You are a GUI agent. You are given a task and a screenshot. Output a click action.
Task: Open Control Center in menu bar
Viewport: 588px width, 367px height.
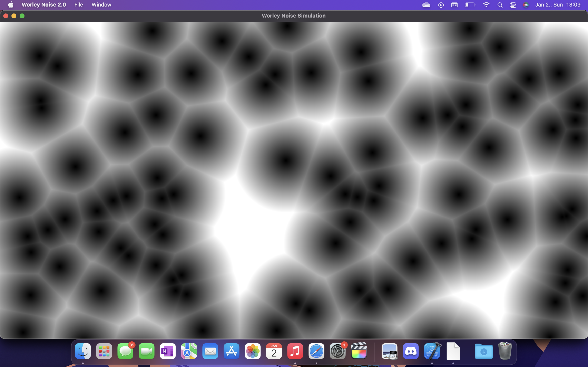pos(513,5)
